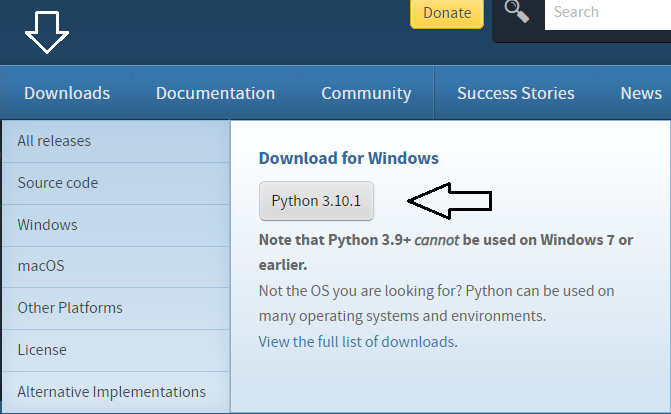Click the magnifying glass search icon
The height and width of the screenshot is (414, 671).
pos(517,13)
